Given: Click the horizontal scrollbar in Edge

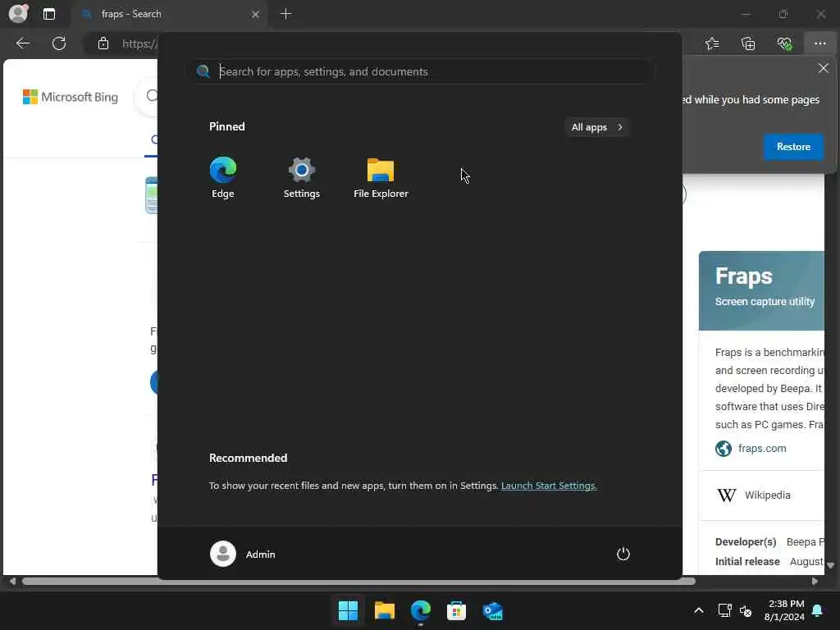Looking at the screenshot, I should tap(358, 582).
